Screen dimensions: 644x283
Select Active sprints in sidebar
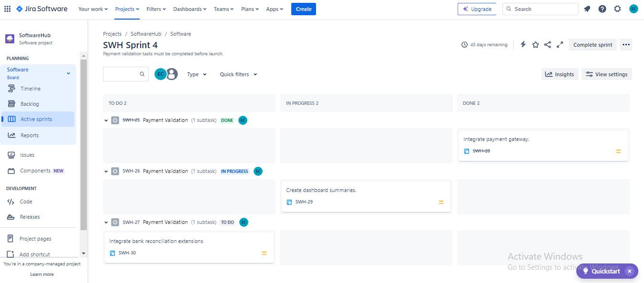pyautogui.click(x=38, y=119)
